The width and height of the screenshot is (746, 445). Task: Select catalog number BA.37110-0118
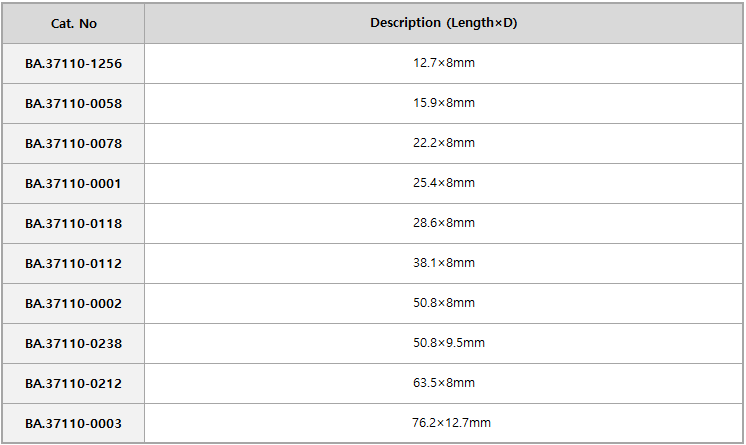pyautogui.click(x=74, y=224)
